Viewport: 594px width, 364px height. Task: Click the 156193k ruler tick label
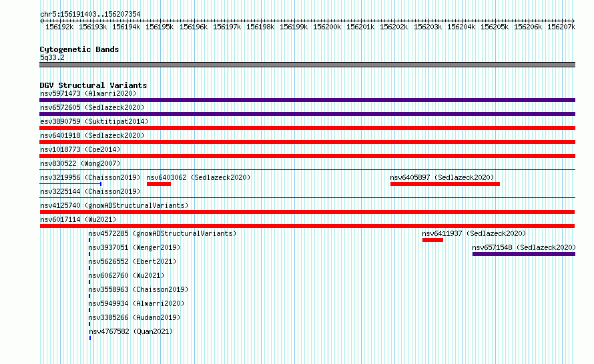[93, 27]
